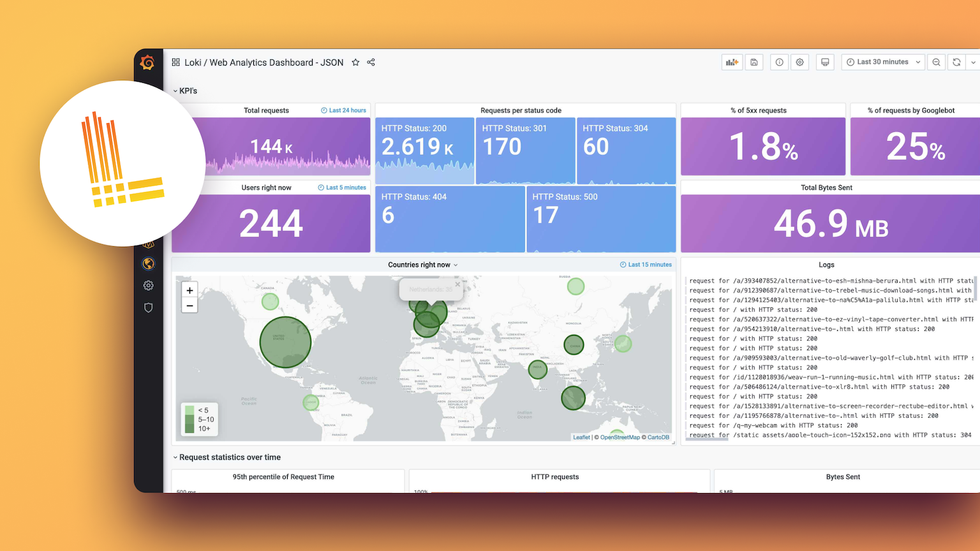Save the dashboard using the save icon
This screenshot has height=551, width=980.
pyautogui.click(x=754, y=62)
